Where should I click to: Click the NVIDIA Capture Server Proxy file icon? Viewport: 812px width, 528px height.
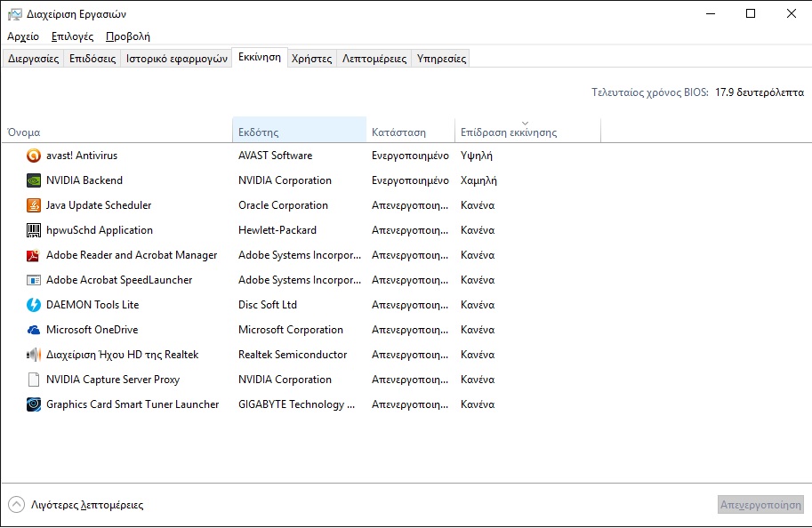pyautogui.click(x=34, y=380)
